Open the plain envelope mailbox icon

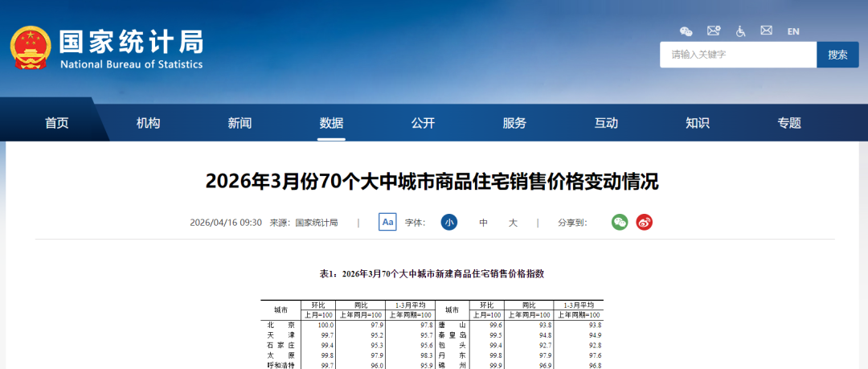tap(766, 31)
